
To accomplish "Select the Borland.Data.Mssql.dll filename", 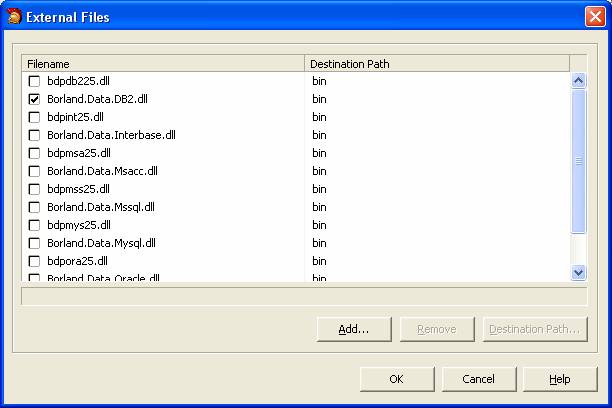I will (101, 207).
